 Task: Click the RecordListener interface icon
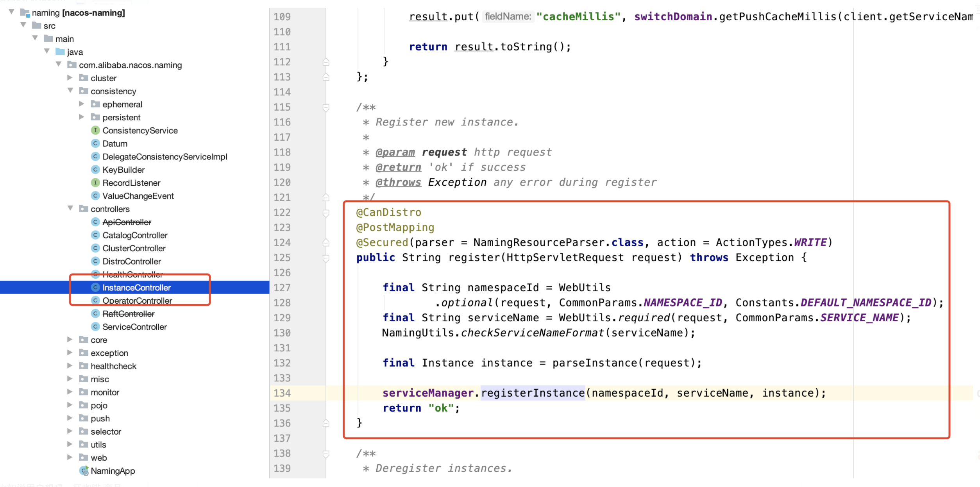[x=95, y=183]
